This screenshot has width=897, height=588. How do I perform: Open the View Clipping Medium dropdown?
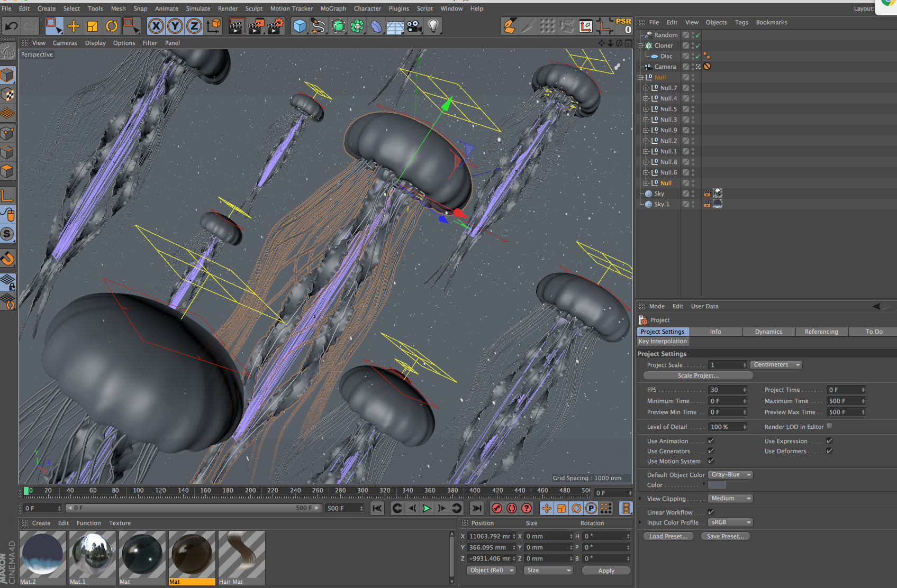730,499
